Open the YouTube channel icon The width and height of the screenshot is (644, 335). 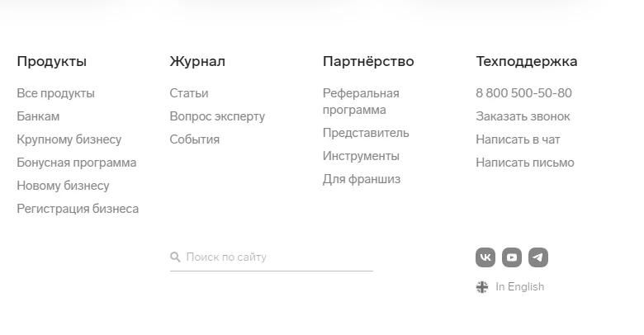[512, 257]
